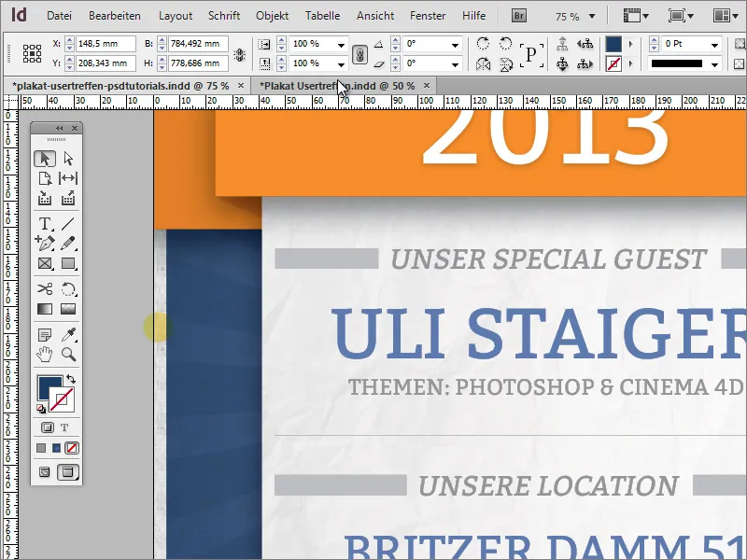
Task: Apply color button in toolbox
Action: pyautogui.click(x=41, y=448)
